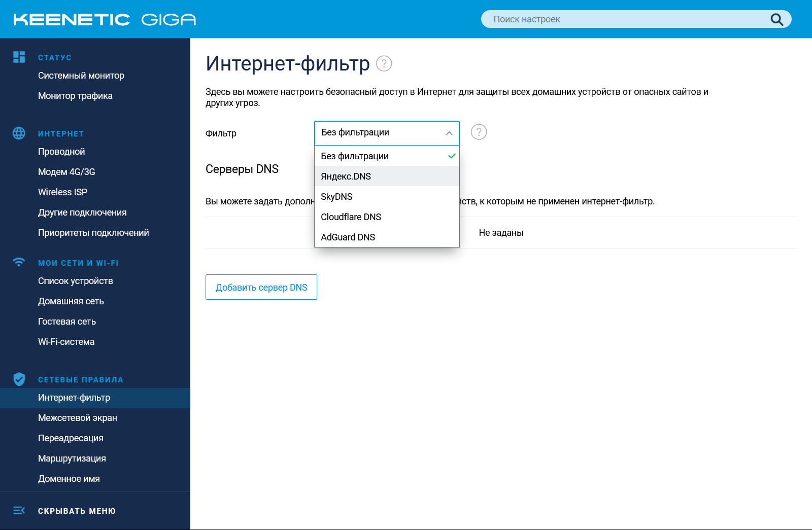This screenshot has height=530, width=812.
Task: Open Гостевая сеть settings
Action: [67, 322]
